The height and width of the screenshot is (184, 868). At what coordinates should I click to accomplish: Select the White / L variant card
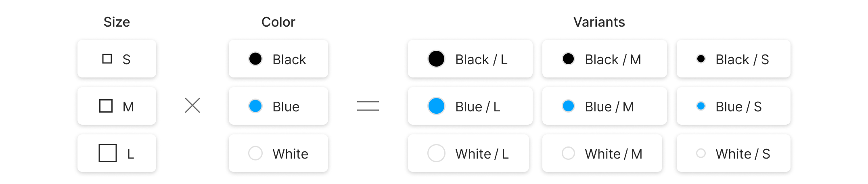click(468, 153)
